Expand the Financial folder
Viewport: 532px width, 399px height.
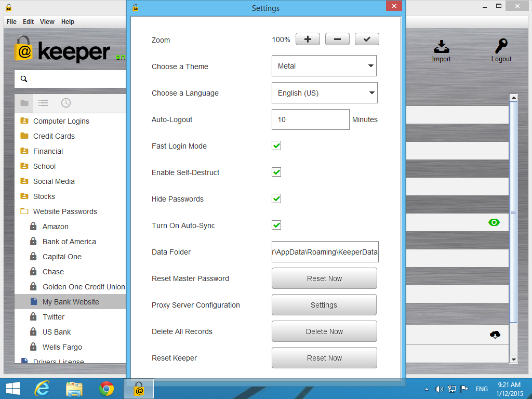[24, 151]
